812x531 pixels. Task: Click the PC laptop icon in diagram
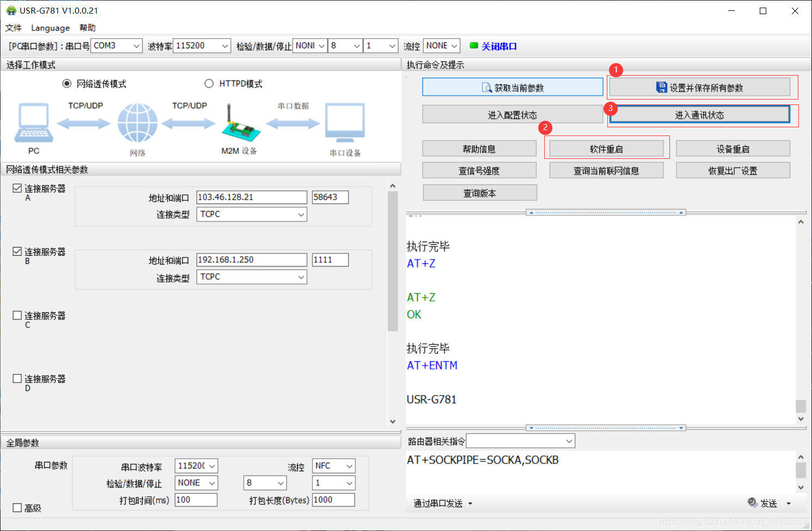(34, 122)
